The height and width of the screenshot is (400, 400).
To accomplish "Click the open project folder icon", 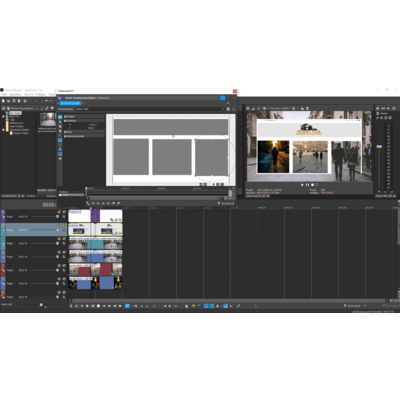I will (x=9, y=101).
